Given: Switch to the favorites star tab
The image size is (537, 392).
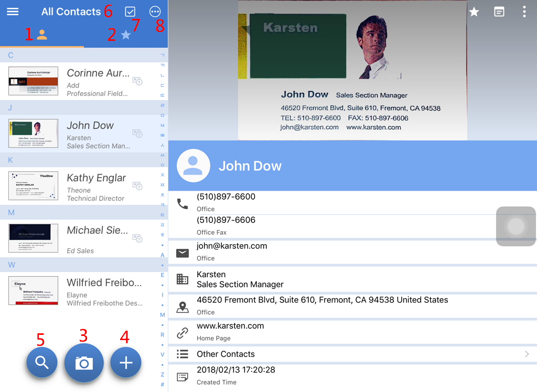Looking at the screenshot, I should [126, 35].
